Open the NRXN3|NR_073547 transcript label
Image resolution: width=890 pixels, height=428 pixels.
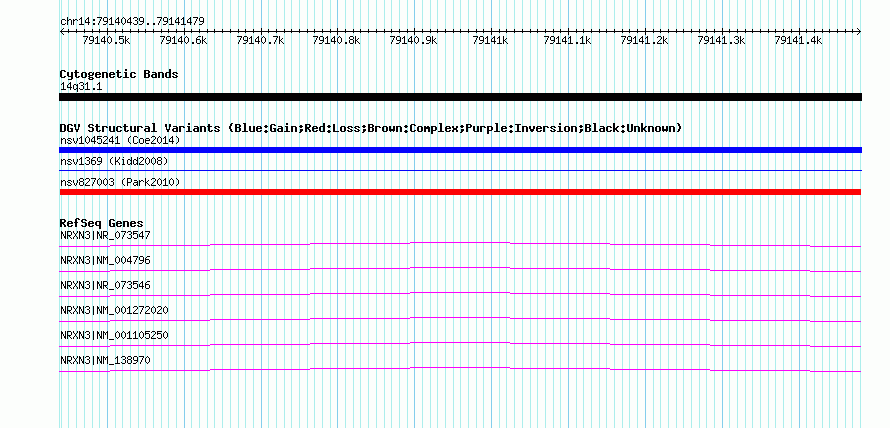pos(105,235)
